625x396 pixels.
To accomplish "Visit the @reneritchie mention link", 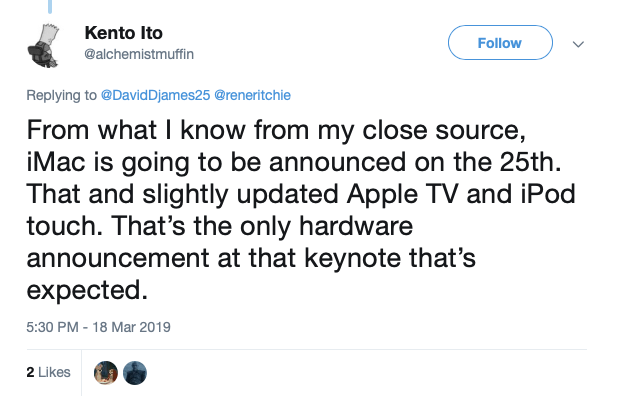I will pyautogui.click(x=252, y=95).
